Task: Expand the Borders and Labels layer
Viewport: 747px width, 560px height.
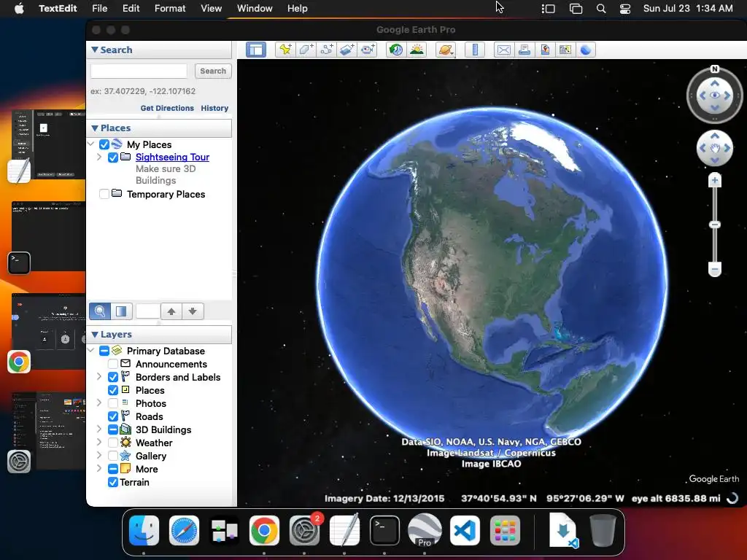Action: pos(99,377)
